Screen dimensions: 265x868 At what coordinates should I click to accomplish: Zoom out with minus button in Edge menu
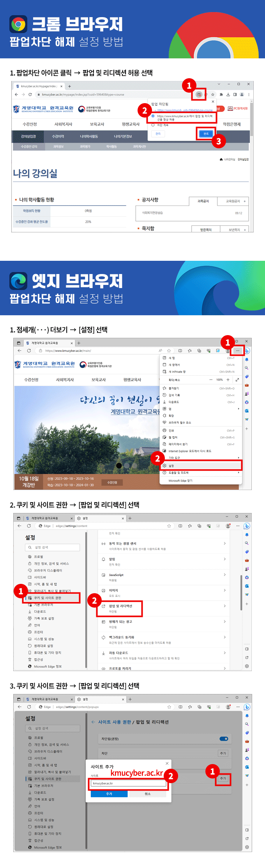(x=211, y=380)
